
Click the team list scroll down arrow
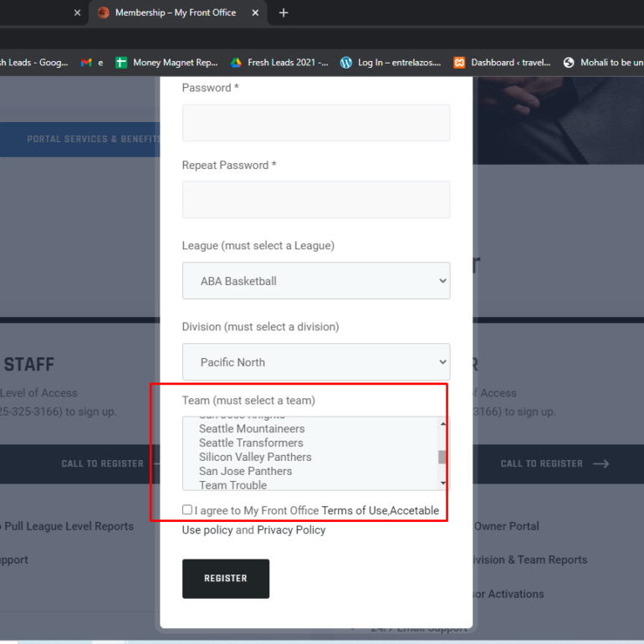pyautogui.click(x=442, y=483)
